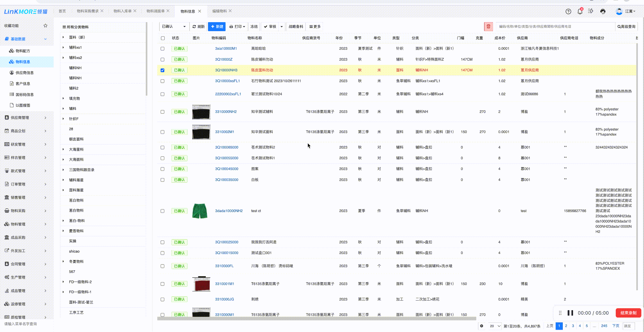Click the favorites star icon in sidebar
The image size is (644, 332).
click(45, 26)
